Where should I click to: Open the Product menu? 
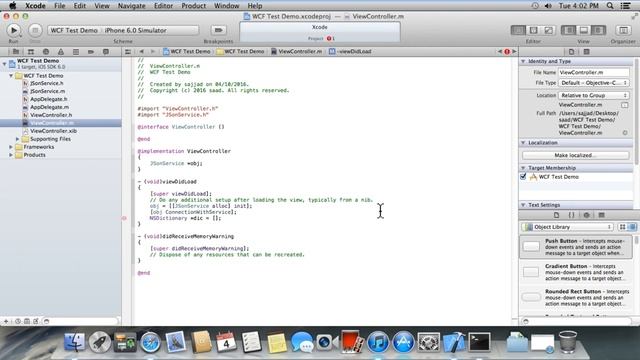pyautogui.click(x=193, y=6)
